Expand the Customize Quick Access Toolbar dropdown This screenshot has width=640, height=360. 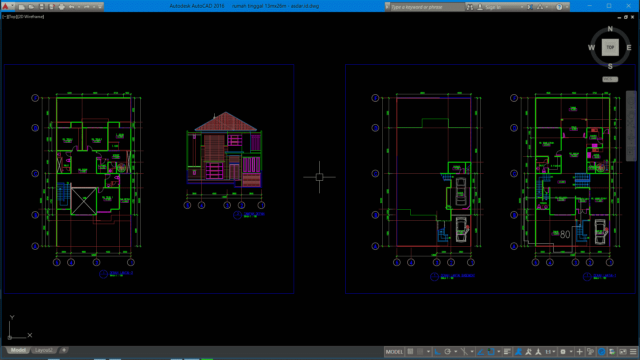[100, 7]
